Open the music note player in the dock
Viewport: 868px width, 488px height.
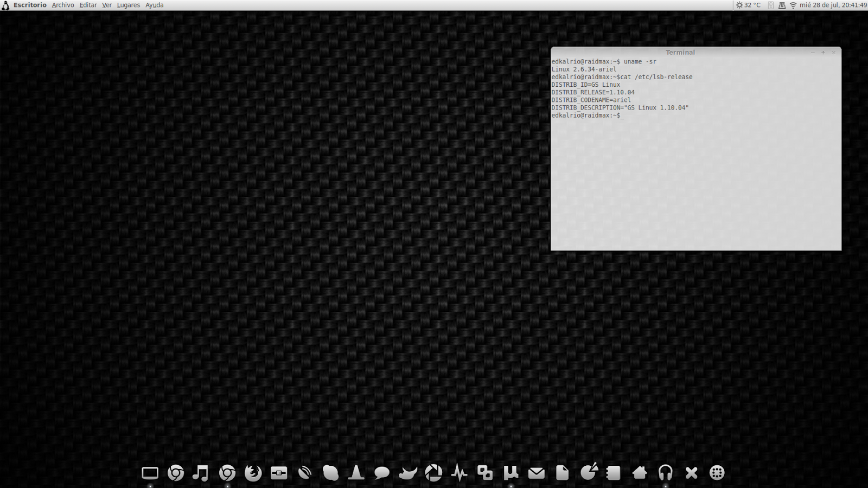[x=201, y=473]
